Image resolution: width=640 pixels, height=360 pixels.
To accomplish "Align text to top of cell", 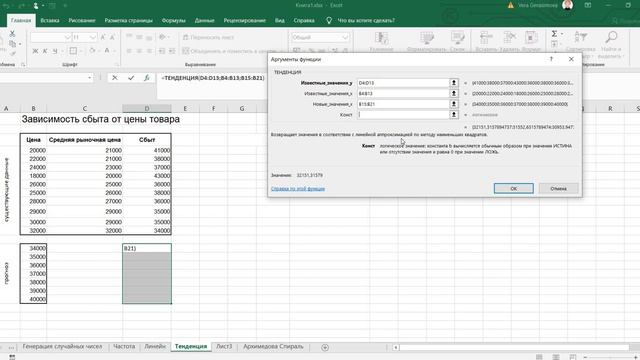I will click(129, 37).
